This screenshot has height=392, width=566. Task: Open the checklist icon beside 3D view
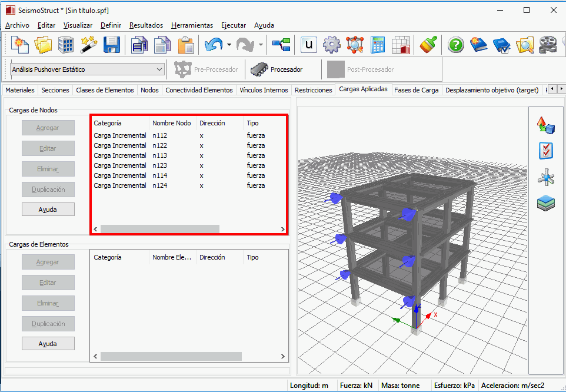pos(545,151)
